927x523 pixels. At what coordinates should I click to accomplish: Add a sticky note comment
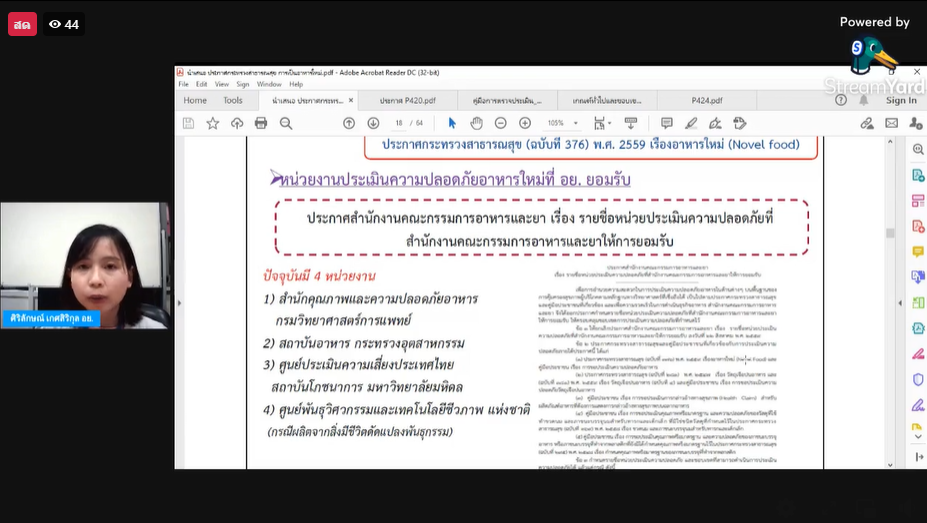point(667,123)
